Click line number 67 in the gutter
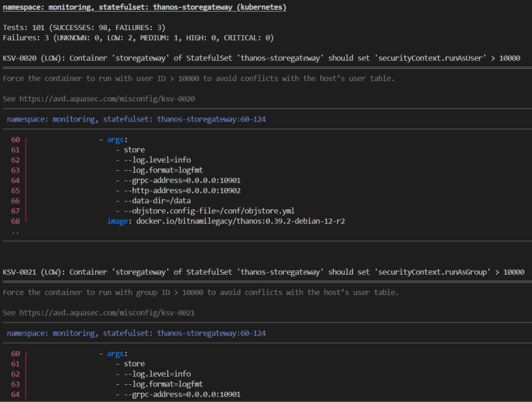Image resolution: width=532 pixels, height=402 pixels. (16, 211)
